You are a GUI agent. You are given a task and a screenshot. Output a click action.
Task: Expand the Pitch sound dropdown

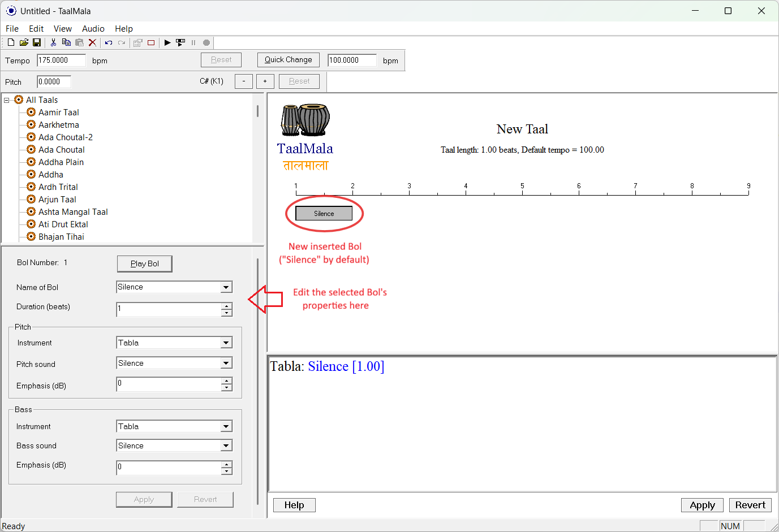coord(226,363)
